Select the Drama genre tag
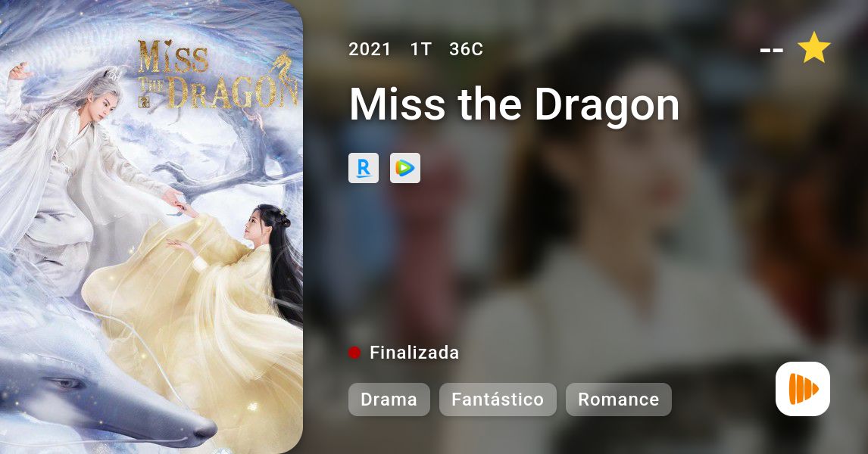The height and width of the screenshot is (454, 868). click(389, 400)
